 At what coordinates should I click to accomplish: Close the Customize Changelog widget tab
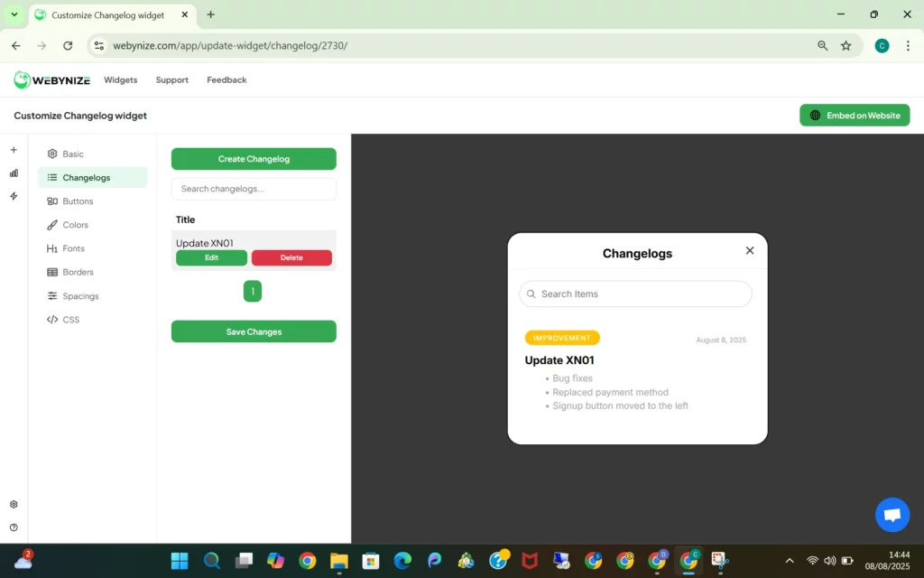(x=184, y=14)
